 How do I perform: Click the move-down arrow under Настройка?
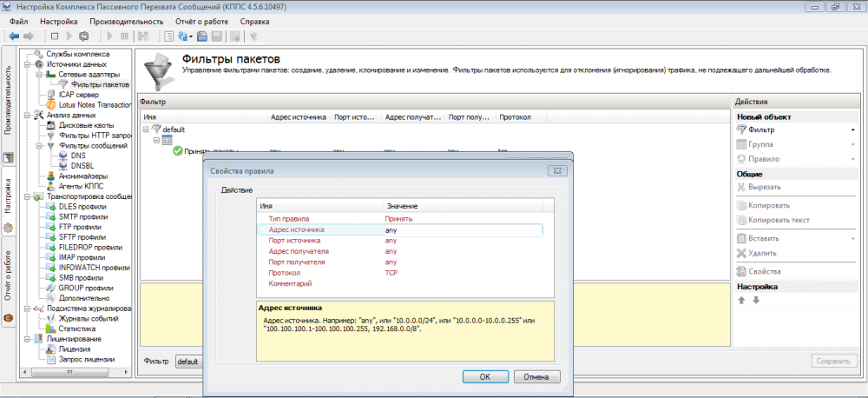click(x=756, y=301)
